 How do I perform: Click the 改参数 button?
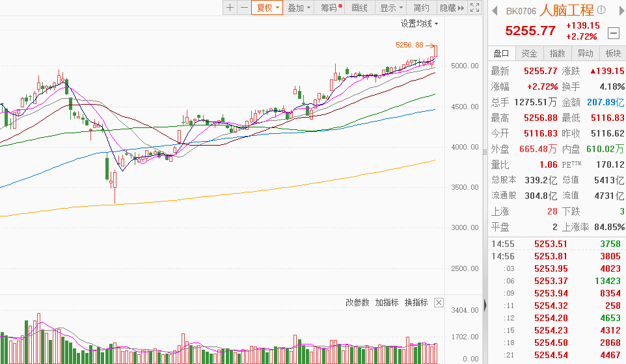(357, 303)
